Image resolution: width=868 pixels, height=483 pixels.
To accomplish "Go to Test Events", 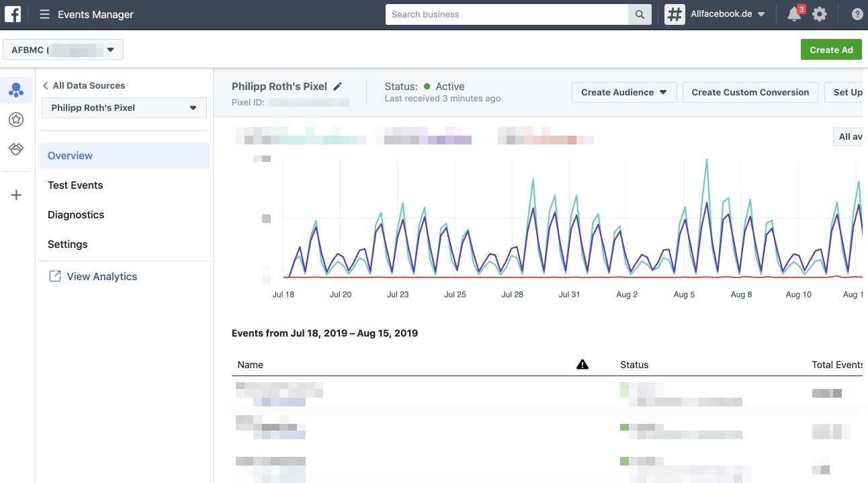I will coord(75,185).
